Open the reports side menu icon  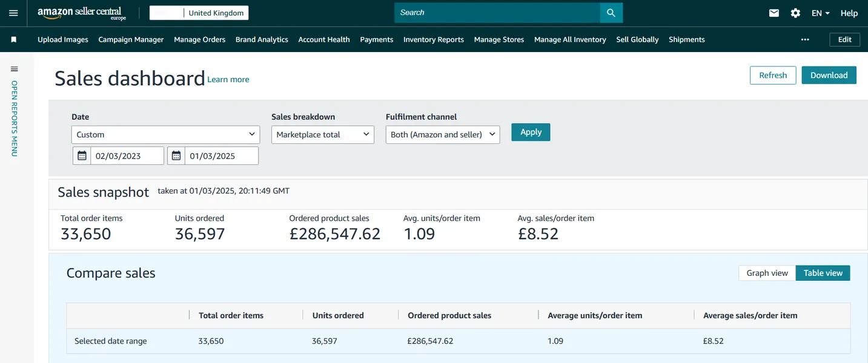click(15, 69)
